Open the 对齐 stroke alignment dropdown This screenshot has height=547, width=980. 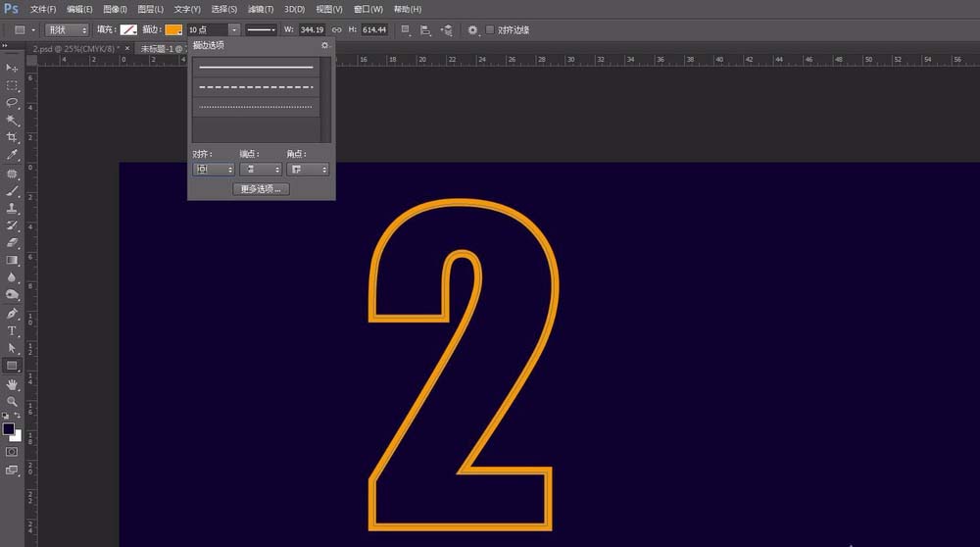[214, 170]
